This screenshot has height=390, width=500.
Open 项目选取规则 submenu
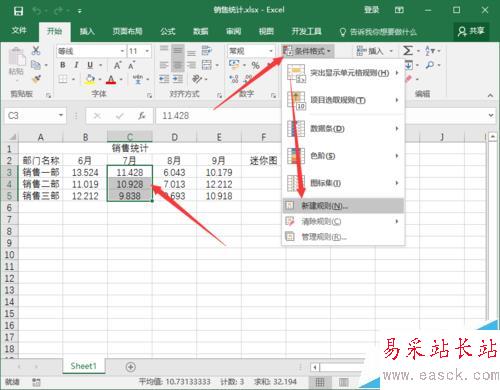[x=343, y=100]
